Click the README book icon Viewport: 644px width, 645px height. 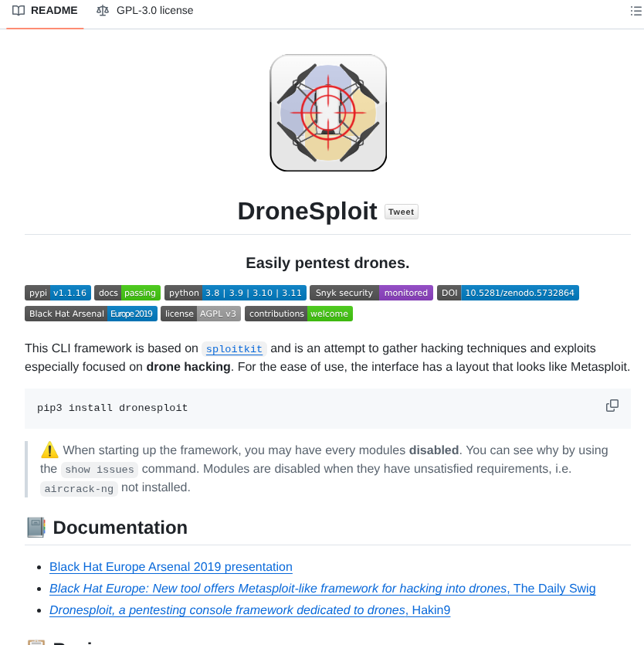[x=19, y=10]
